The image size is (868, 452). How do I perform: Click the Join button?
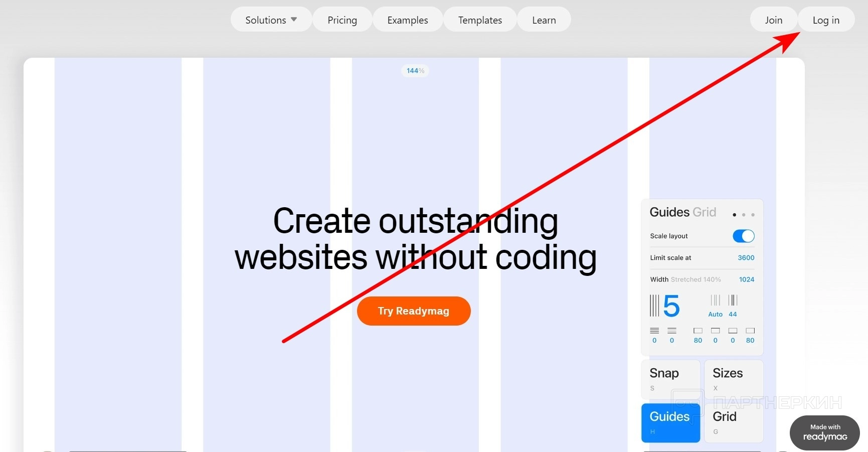point(774,20)
